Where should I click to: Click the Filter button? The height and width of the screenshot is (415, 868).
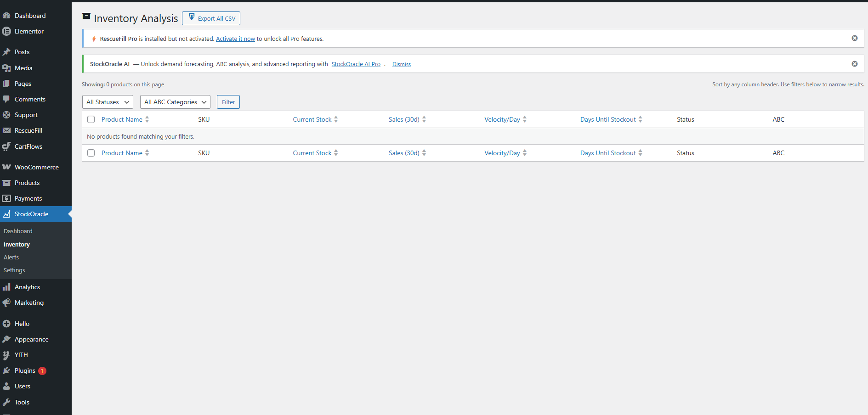pyautogui.click(x=228, y=102)
